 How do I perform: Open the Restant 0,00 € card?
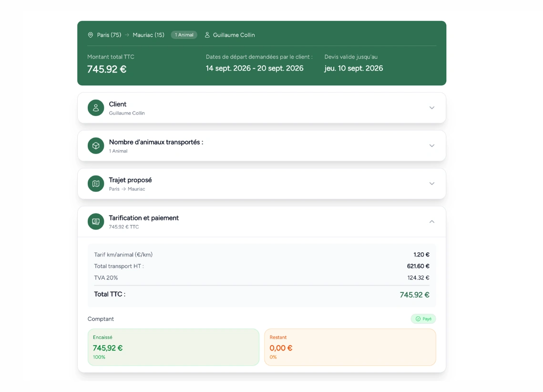pyautogui.click(x=350, y=347)
